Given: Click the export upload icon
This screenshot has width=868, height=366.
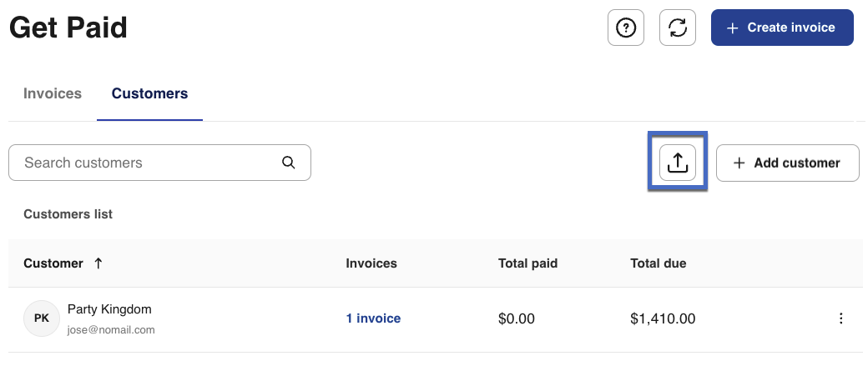Looking at the screenshot, I should (x=678, y=163).
